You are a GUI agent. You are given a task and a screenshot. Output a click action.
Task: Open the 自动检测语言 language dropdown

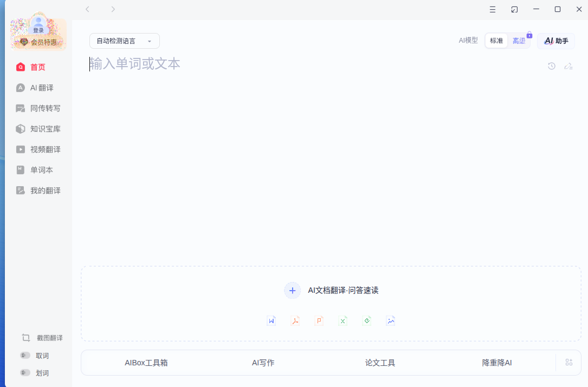coord(125,41)
